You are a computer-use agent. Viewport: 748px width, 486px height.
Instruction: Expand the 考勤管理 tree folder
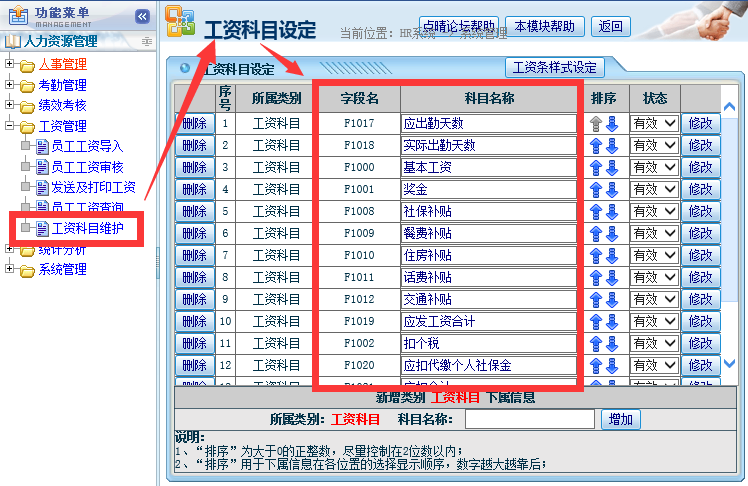click(x=10, y=85)
